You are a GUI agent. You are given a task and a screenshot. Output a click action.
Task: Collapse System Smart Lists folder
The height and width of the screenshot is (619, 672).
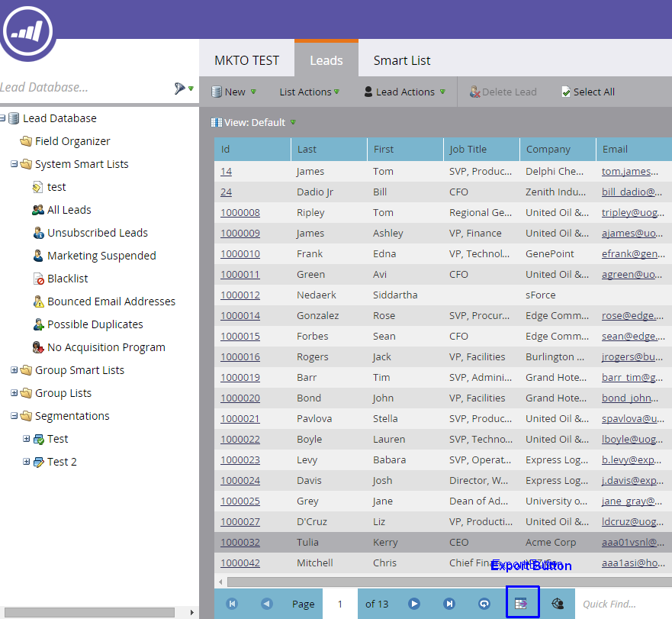pyautogui.click(x=14, y=164)
